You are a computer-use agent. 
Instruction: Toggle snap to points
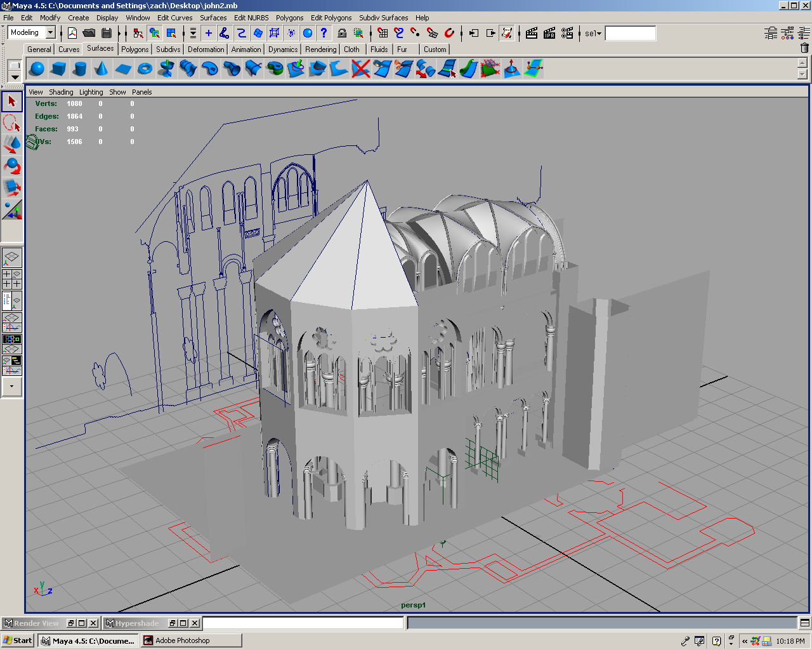pyautogui.click(x=416, y=33)
